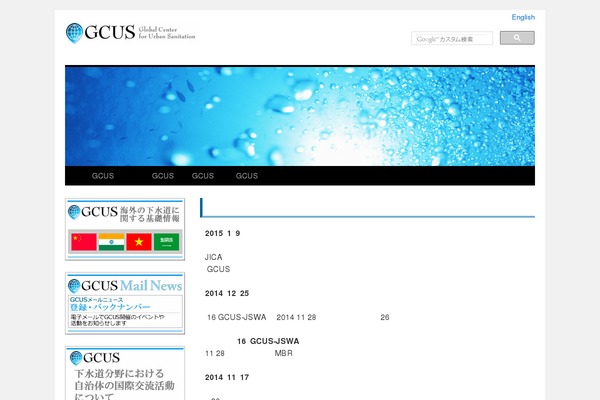
Task: Click the magnifier search button
Action: (x=517, y=38)
